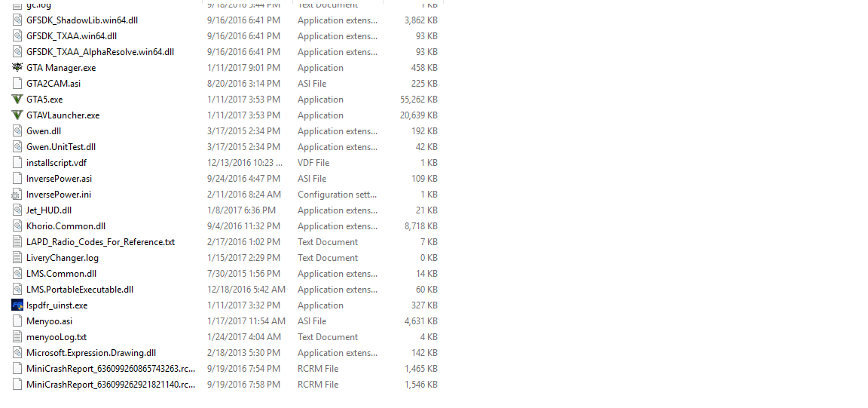Select file name GTA2CAM.asi
This screenshot has height=408, width=868.
pos(53,84)
